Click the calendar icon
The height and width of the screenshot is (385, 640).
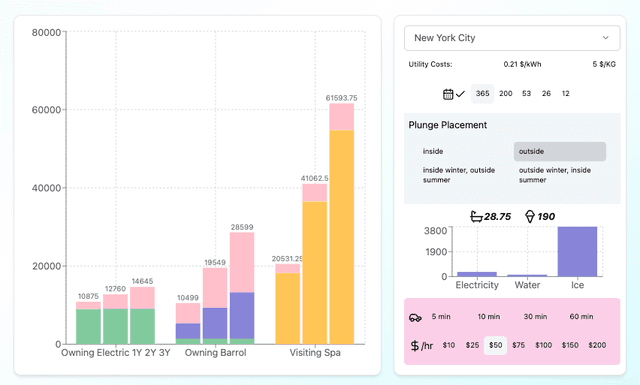[x=448, y=94]
